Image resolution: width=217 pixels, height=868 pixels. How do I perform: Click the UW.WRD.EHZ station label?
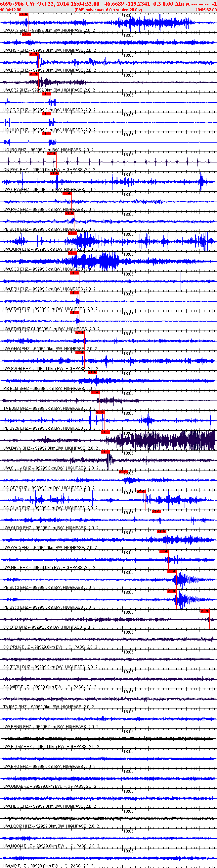click(x=50, y=547)
